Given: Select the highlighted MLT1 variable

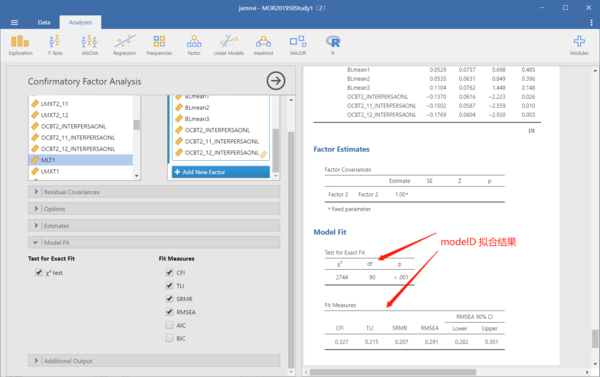Looking at the screenshot, I should 81,160.
